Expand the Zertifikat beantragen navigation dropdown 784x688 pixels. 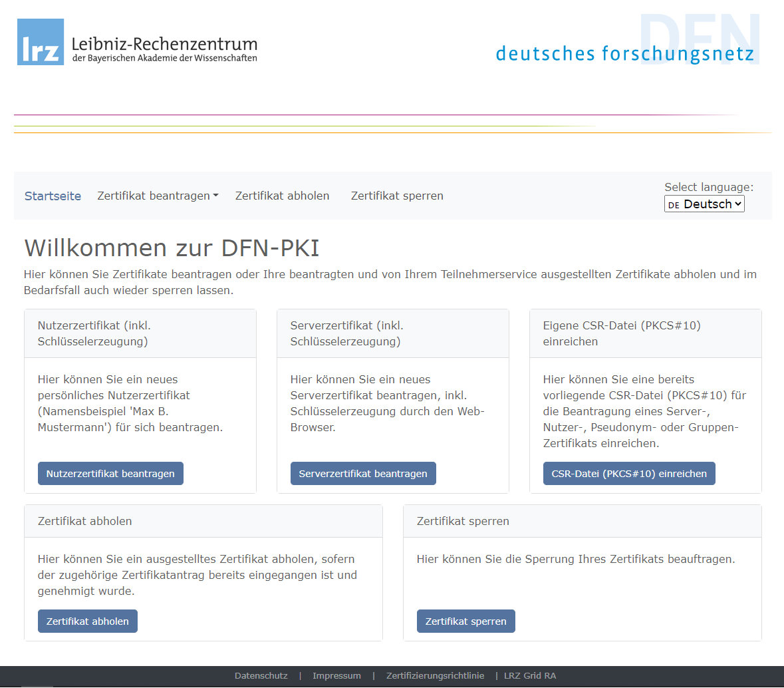tap(158, 196)
